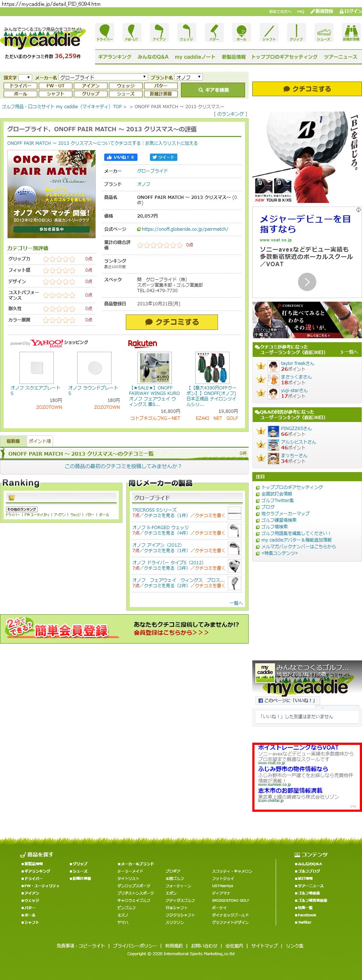
Task: Click the 新規登録 pencil icon link
Action: coord(322,11)
